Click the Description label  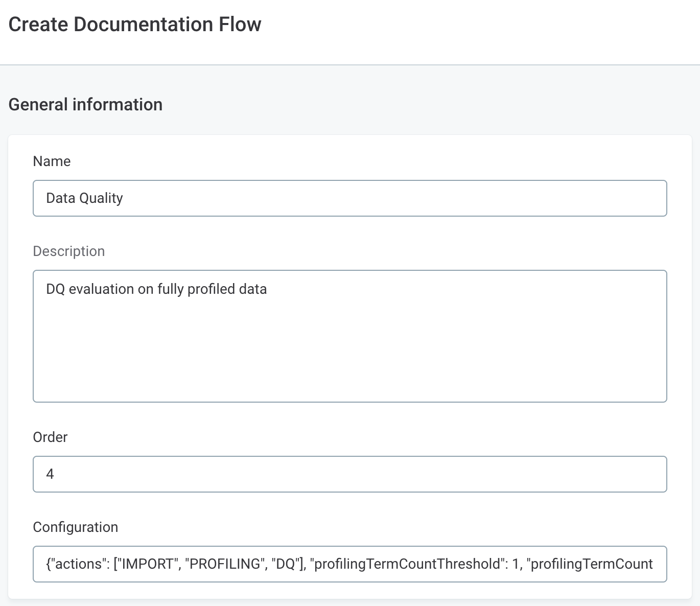click(68, 251)
